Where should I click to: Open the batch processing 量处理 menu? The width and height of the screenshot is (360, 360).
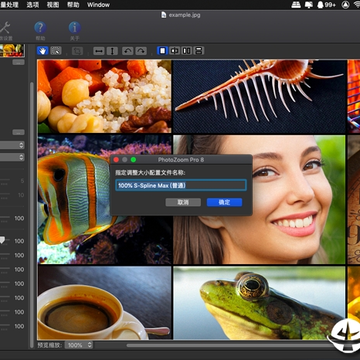pos(9,5)
